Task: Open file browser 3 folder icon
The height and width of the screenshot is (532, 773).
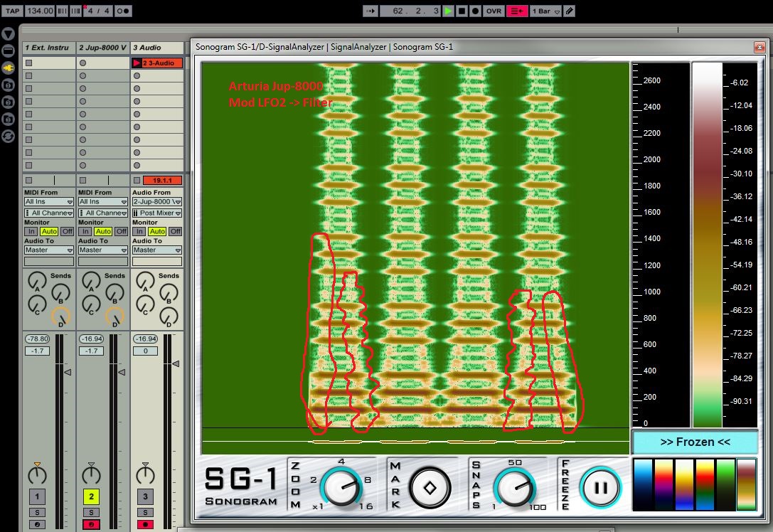Action: pyautogui.click(x=8, y=119)
